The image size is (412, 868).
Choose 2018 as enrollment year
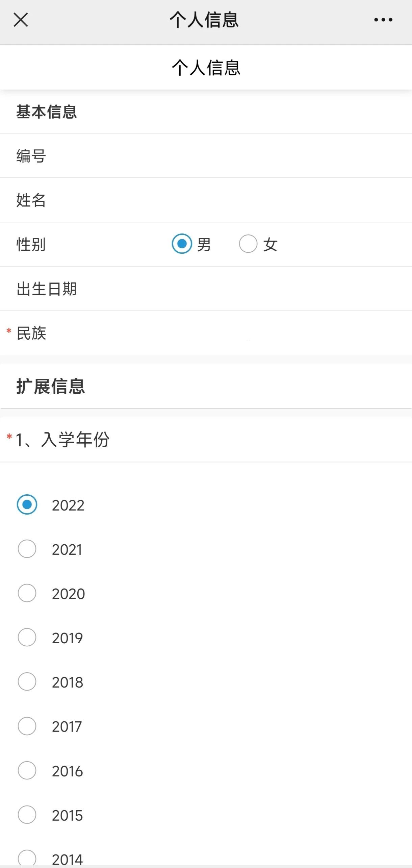(x=27, y=681)
